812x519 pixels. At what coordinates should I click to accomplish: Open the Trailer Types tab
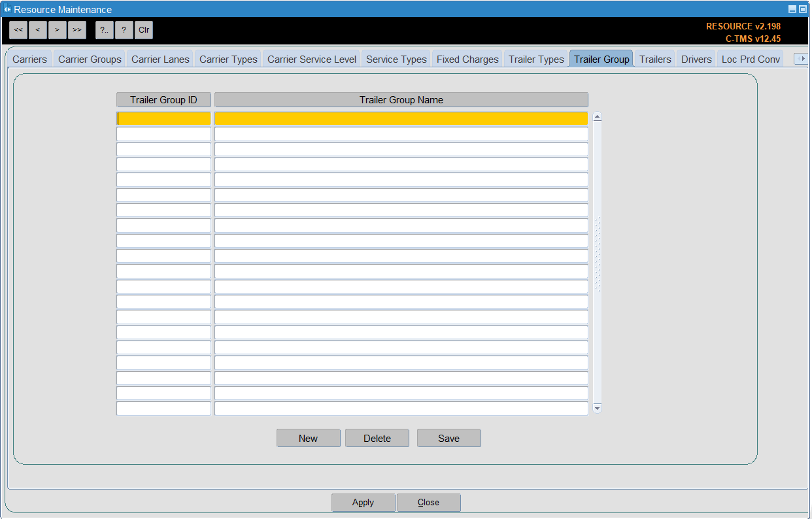click(x=536, y=59)
